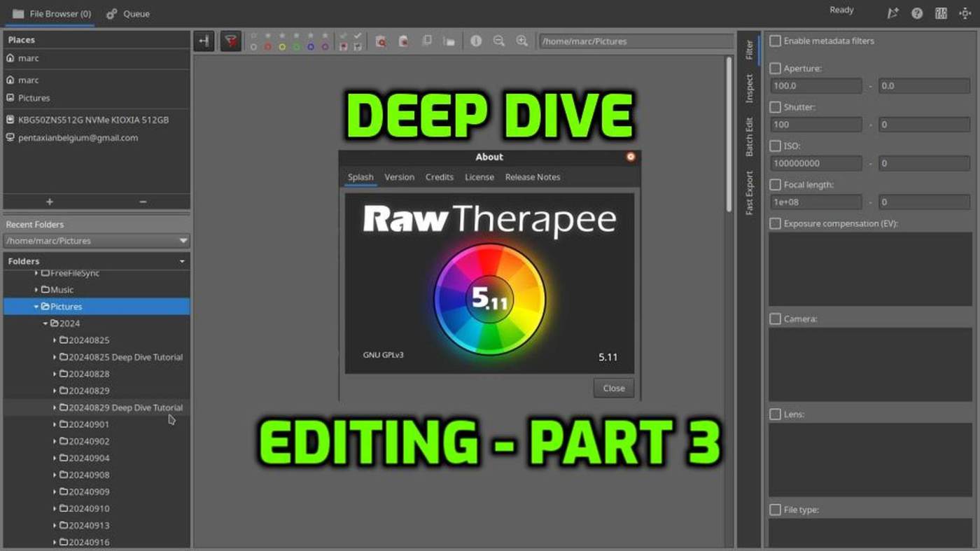Expand the 20240825 Deep Dive Tutorial arrow

[x=55, y=357]
